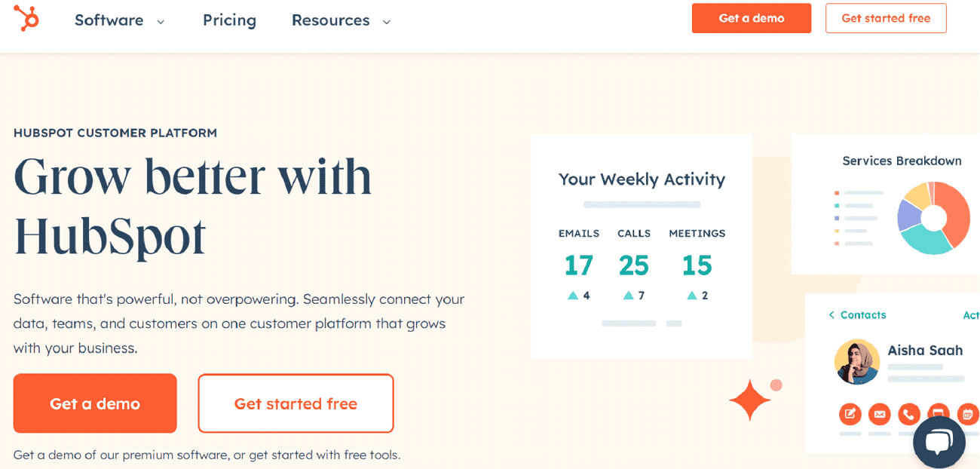Click the HubSpot sprocket logo
Image resolution: width=980 pixels, height=469 pixels.
pyautogui.click(x=26, y=18)
